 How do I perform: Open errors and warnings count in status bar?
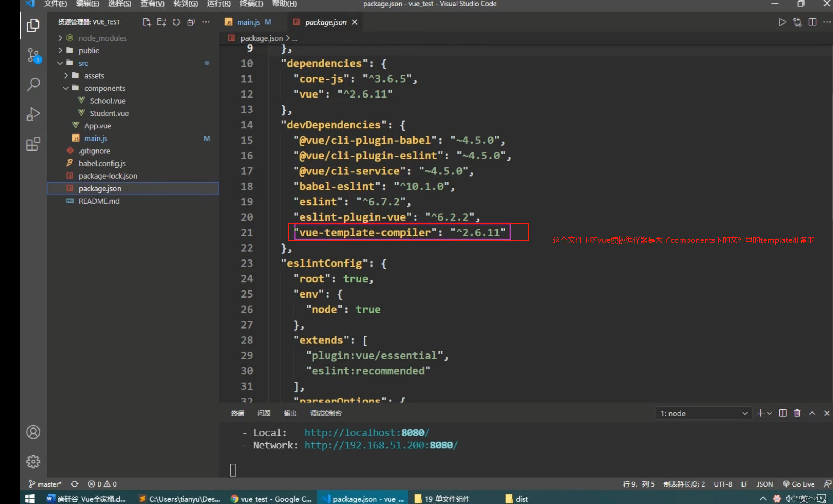pos(102,484)
